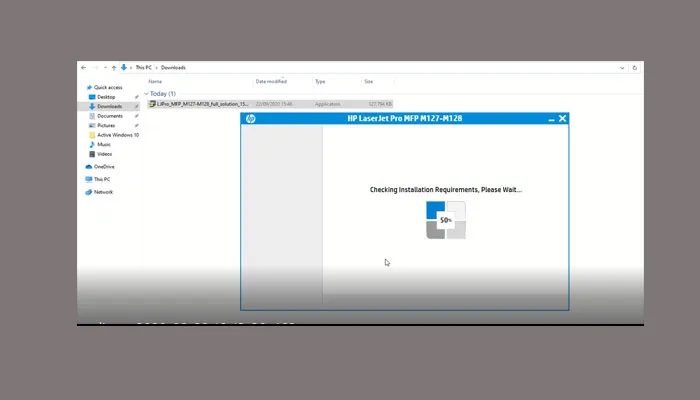This screenshot has height=400, width=700.
Task: Select Network in the navigation pane
Action: pos(103,192)
